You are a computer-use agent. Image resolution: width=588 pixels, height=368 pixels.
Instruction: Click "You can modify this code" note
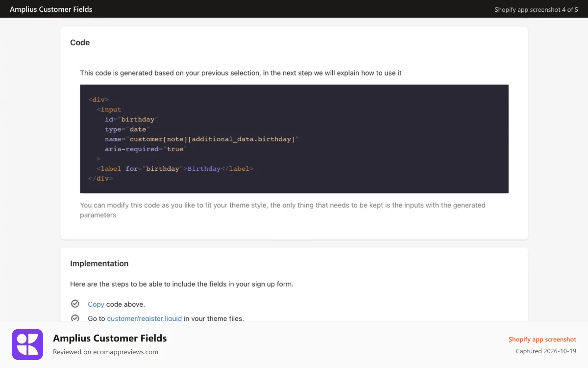click(x=283, y=210)
